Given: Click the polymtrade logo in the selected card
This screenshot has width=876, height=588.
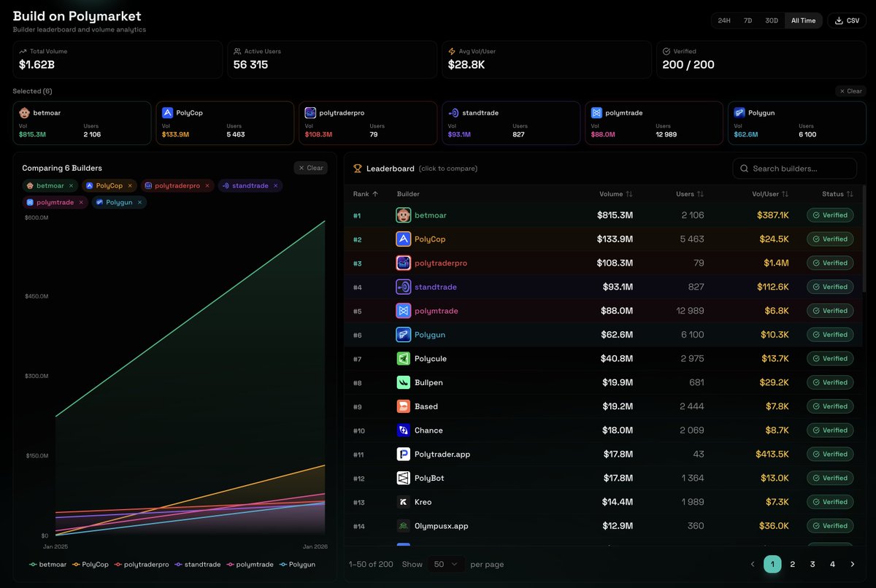Looking at the screenshot, I should (596, 113).
